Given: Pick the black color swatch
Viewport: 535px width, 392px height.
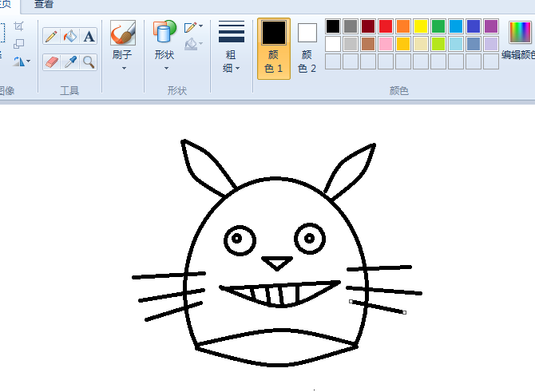Looking at the screenshot, I should pyautogui.click(x=333, y=26).
